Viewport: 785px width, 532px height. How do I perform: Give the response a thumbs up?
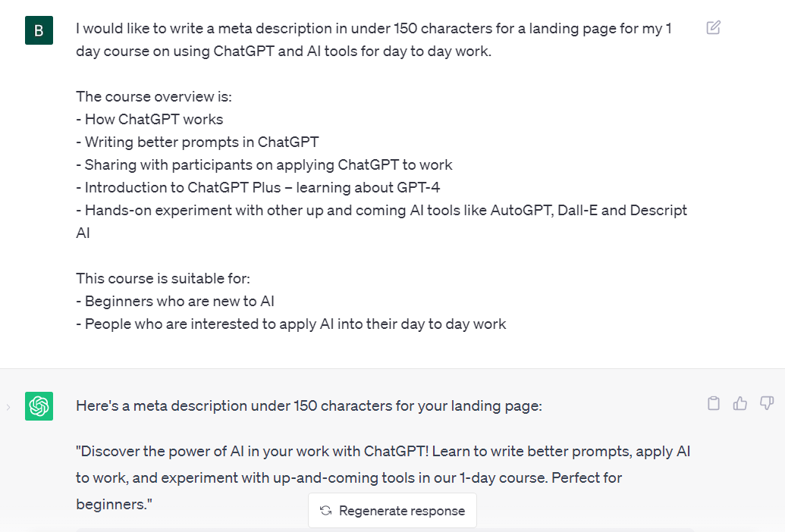[x=740, y=404]
